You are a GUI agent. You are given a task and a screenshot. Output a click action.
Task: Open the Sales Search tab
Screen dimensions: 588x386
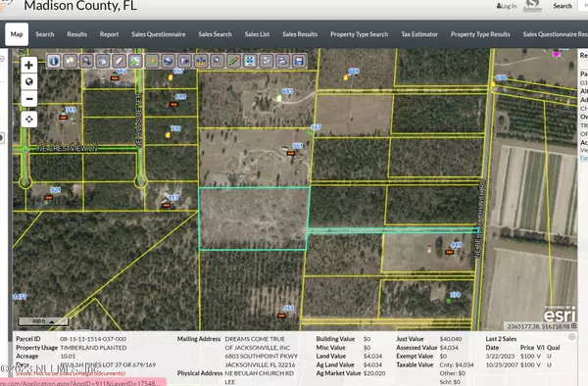coord(215,34)
